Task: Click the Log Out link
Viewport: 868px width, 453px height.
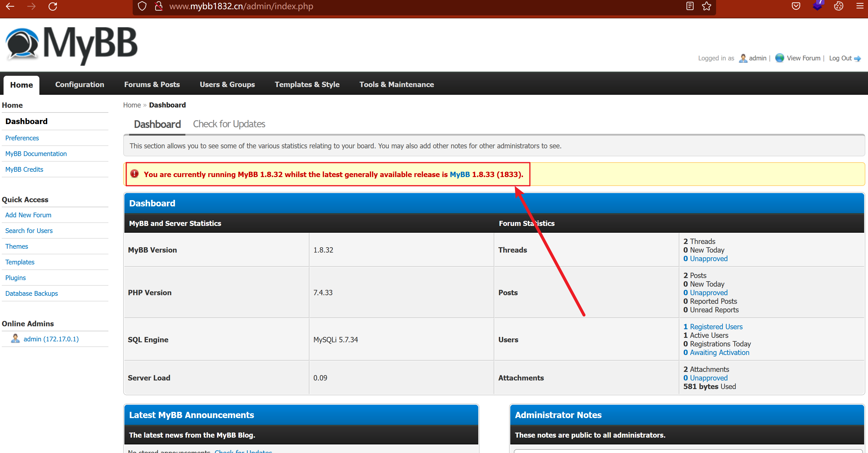Action: tap(840, 58)
